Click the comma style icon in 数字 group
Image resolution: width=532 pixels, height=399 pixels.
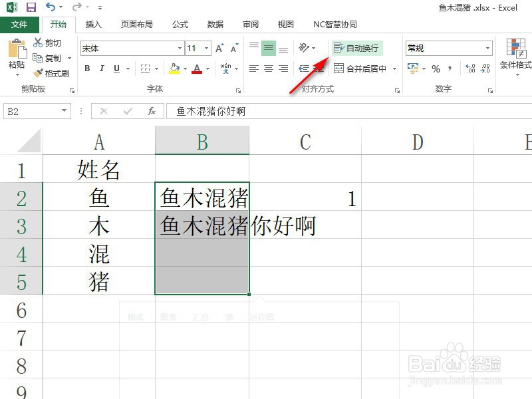[x=448, y=68]
